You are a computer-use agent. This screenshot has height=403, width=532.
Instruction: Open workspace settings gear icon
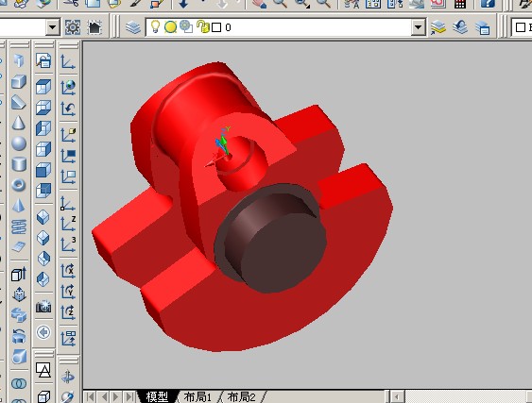[x=73, y=27]
